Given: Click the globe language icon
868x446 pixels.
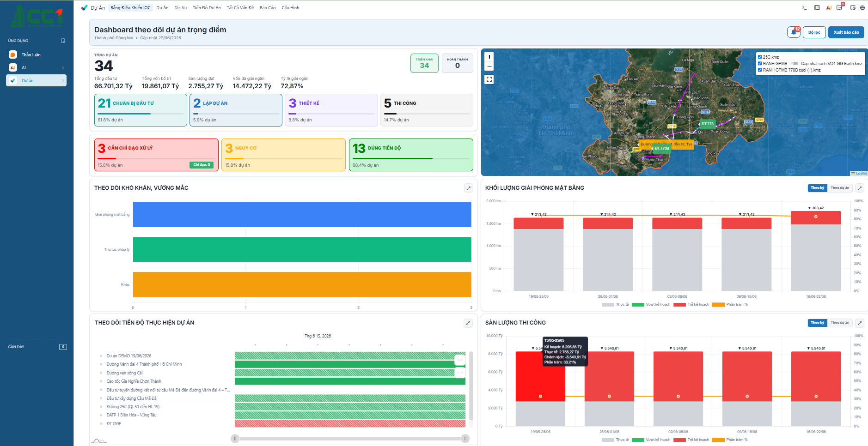Looking at the screenshot, I should click(863, 7).
